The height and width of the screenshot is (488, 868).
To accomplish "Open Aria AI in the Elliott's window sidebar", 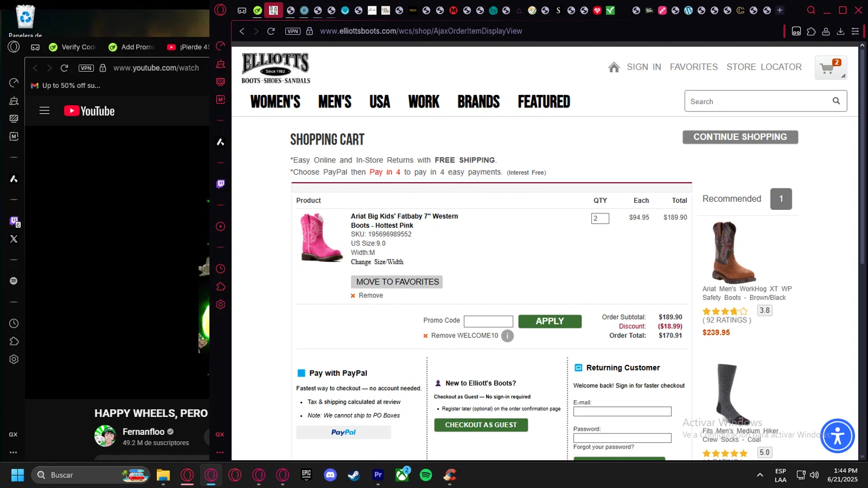I will tap(220, 142).
